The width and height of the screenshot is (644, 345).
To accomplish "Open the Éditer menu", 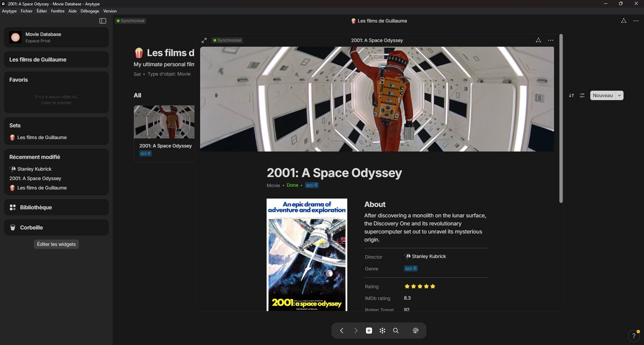I will pos(42,11).
